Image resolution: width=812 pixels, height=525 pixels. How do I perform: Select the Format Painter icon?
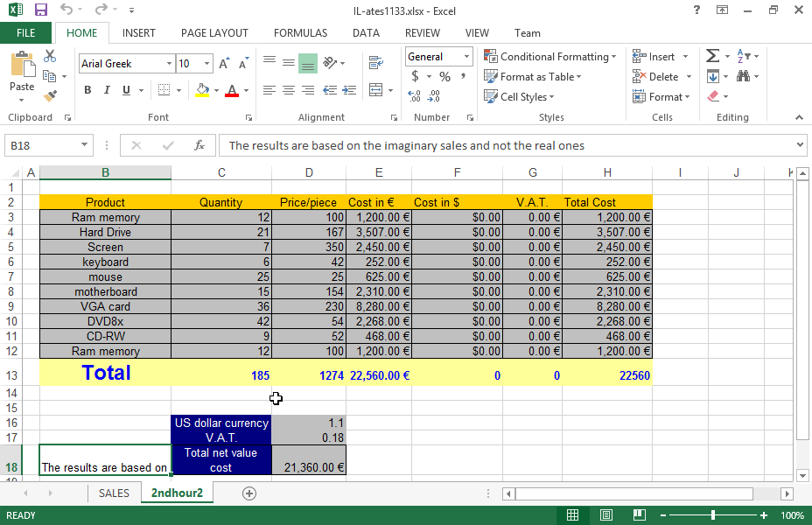(x=50, y=96)
